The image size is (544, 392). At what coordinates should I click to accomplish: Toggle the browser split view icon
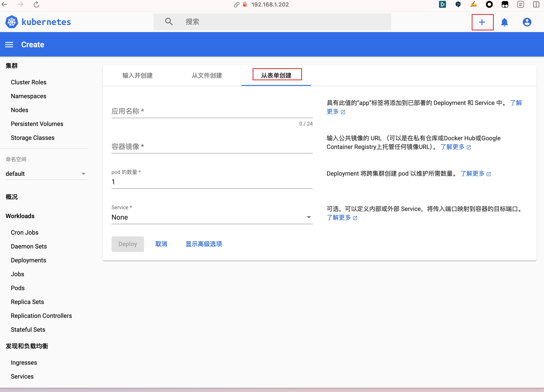[536, 4]
